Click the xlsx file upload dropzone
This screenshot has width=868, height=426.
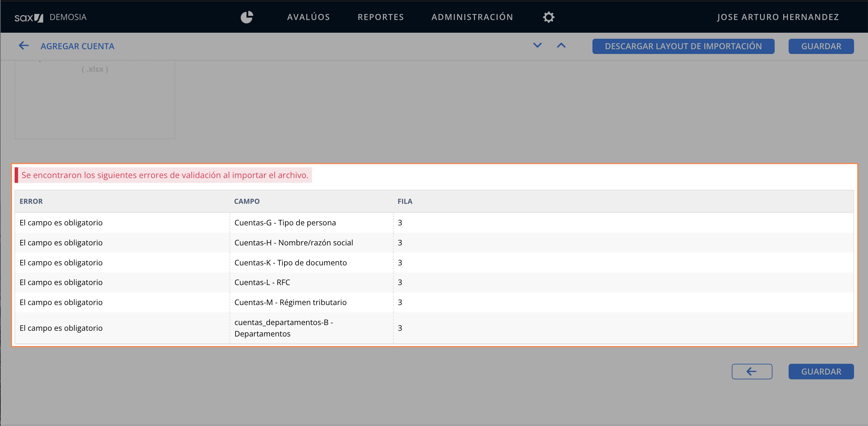pos(95,99)
